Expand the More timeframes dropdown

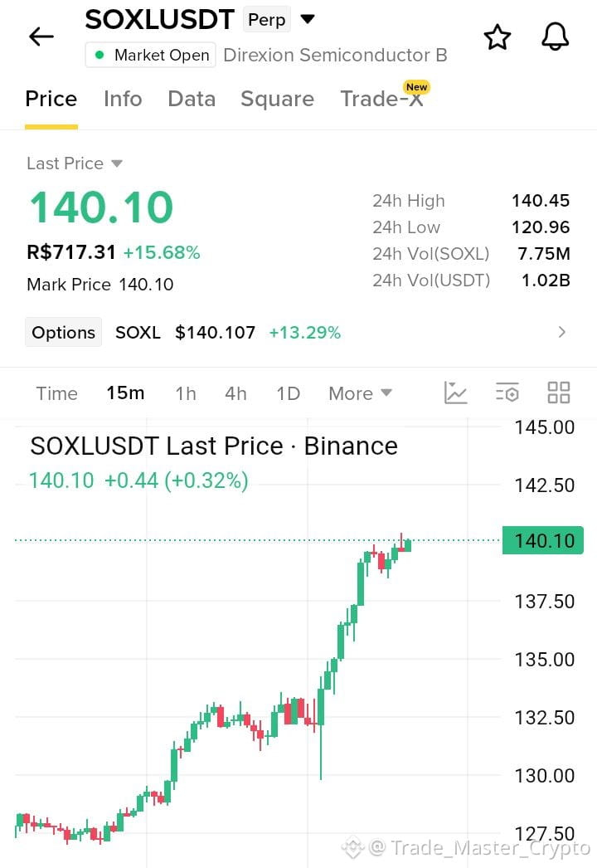tap(360, 393)
